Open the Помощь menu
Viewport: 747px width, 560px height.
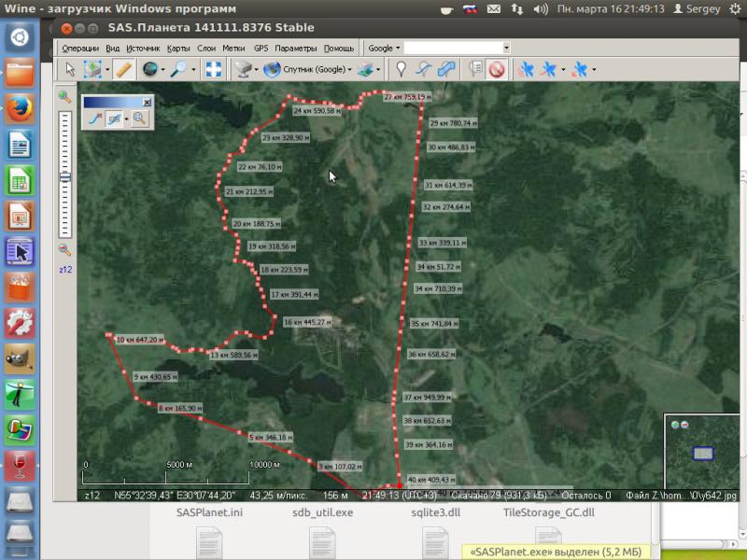(339, 49)
